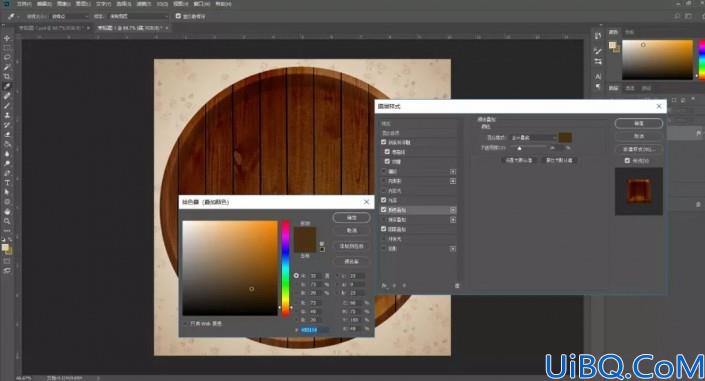
Task: Enable the Stroke (描边) checkbox
Action: point(384,171)
